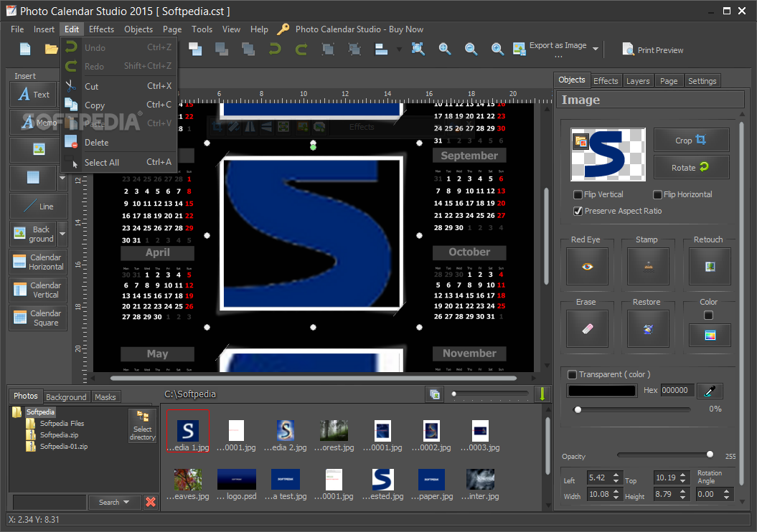Click the Insert rectangle shape tool

(x=33, y=178)
